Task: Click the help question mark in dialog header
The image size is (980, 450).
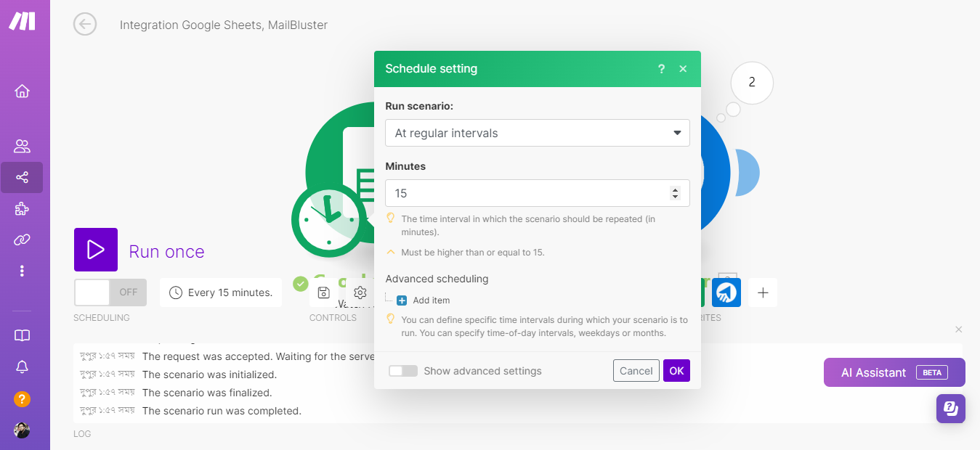Action: point(661,69)
